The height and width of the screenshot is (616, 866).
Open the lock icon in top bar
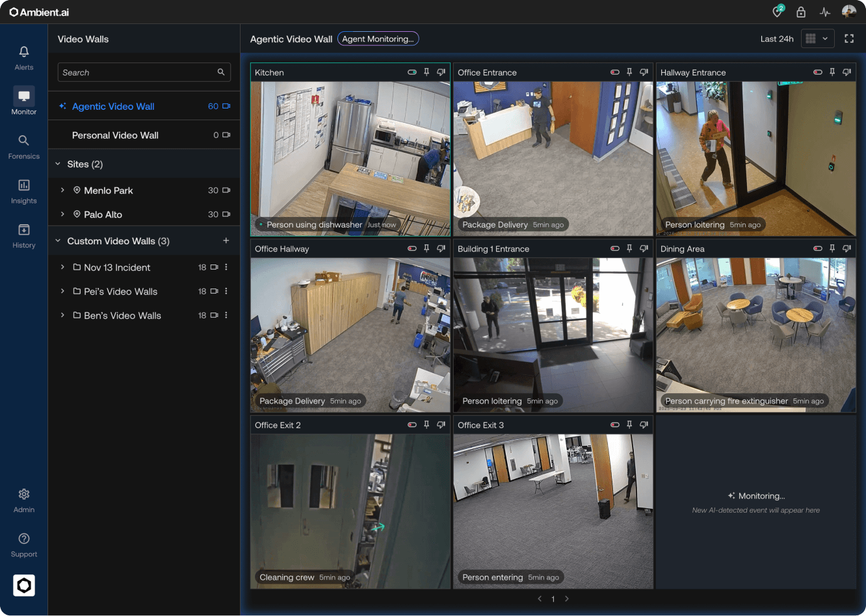(x=801, y=12)
